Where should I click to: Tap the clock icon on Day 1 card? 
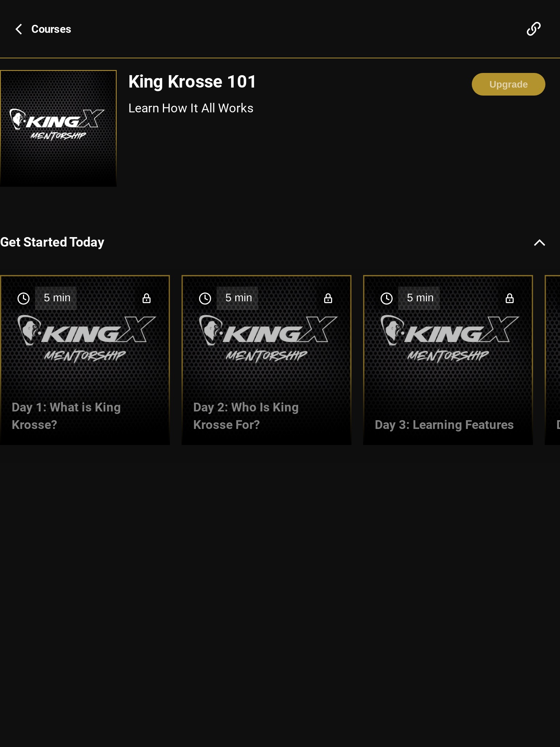click(x=23, y=298)
